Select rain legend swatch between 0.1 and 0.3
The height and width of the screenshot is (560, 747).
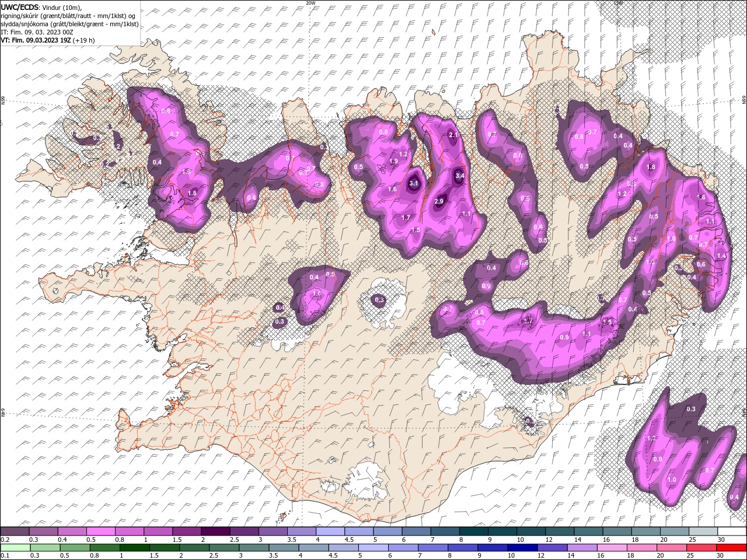click(15, 548)
